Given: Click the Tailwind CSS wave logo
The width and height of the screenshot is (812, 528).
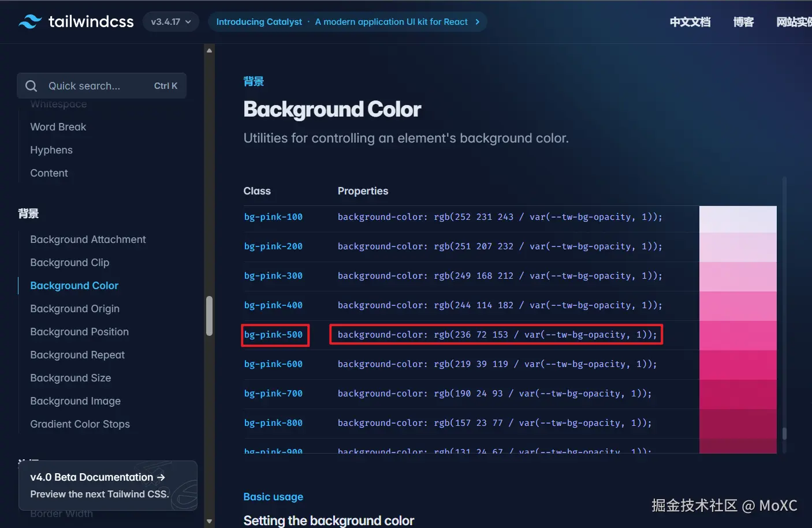Looking at the screenshot, I should [x=30, y=22].
